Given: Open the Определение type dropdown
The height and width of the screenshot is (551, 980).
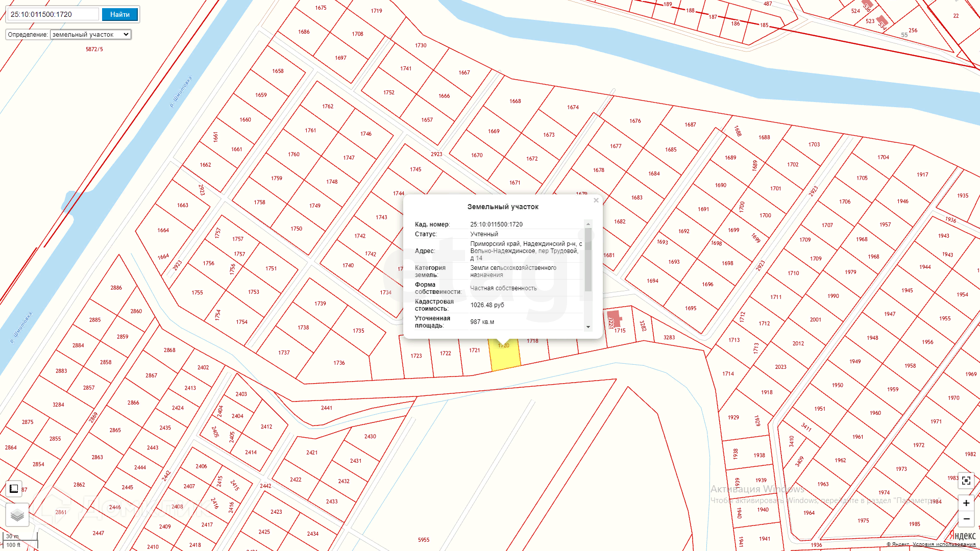Looking at the screenshot, I should pos(90,35).
